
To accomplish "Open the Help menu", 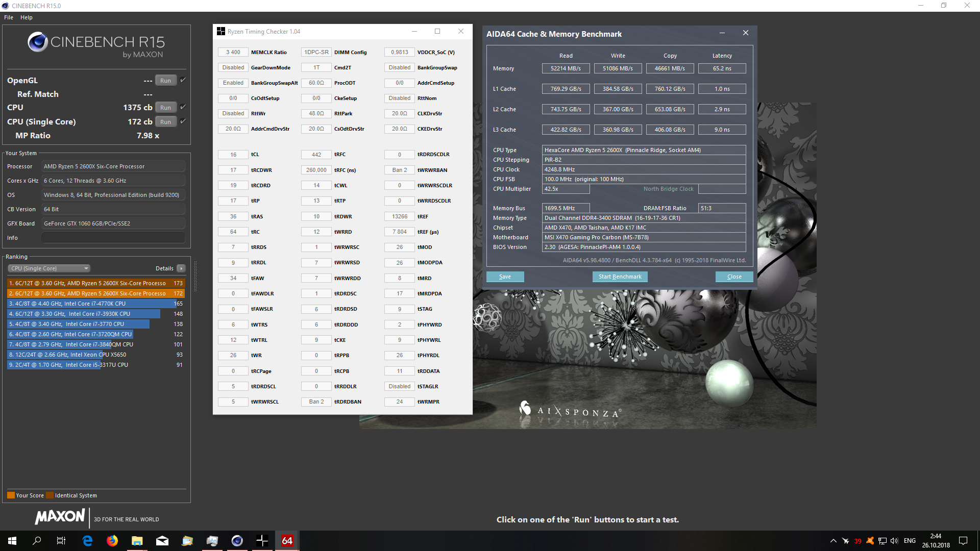I will click(x=27, y=17).
